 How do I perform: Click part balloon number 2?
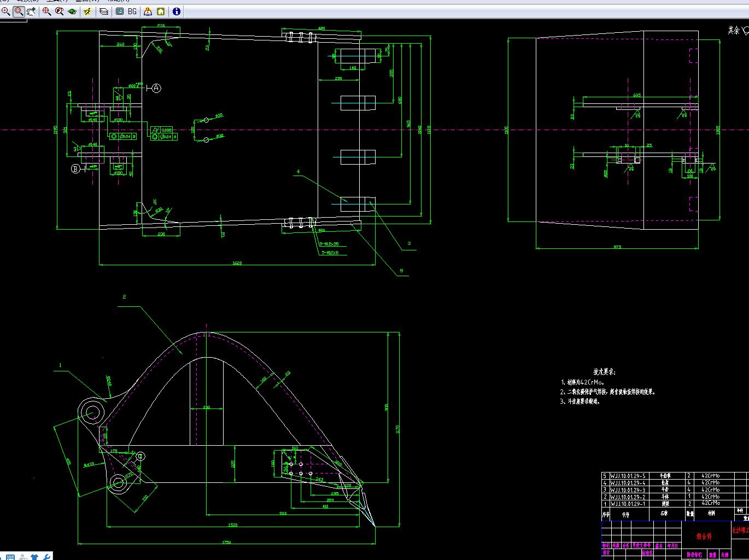[125, 297]
